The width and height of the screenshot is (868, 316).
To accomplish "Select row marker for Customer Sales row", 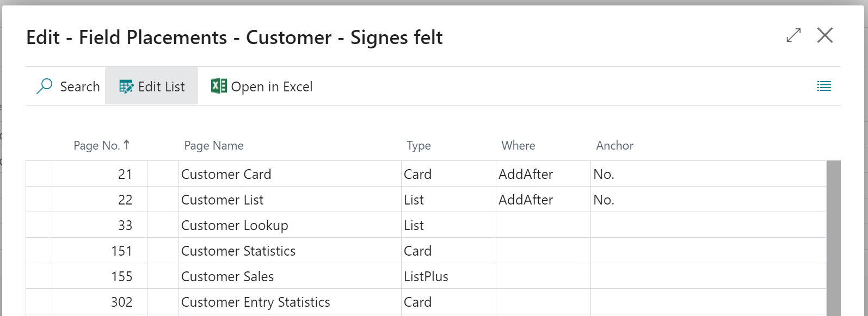I will pos(39,276).
